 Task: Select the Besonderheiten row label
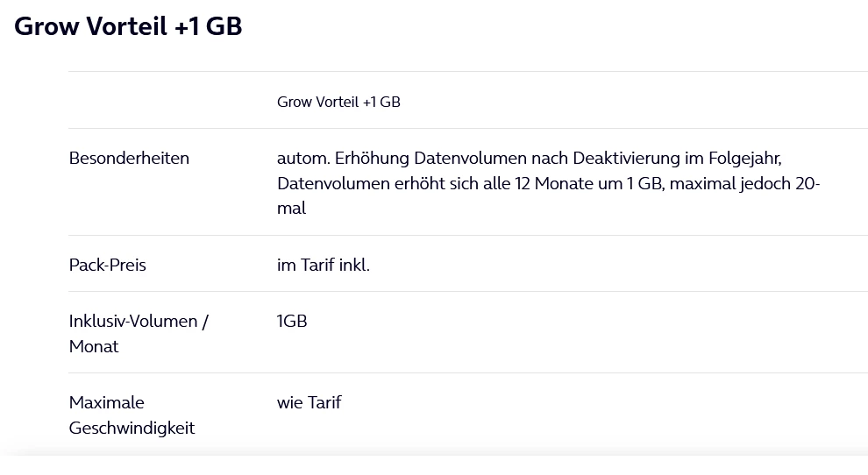[129, 159]
